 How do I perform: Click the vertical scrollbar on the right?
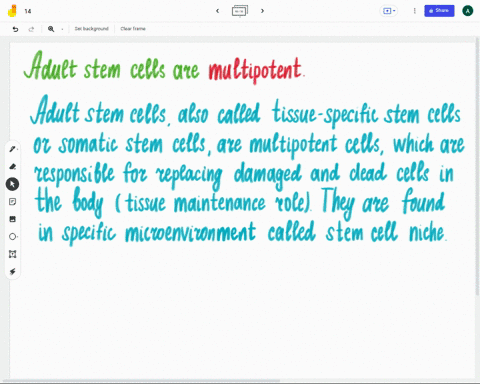tap(478, 167)
